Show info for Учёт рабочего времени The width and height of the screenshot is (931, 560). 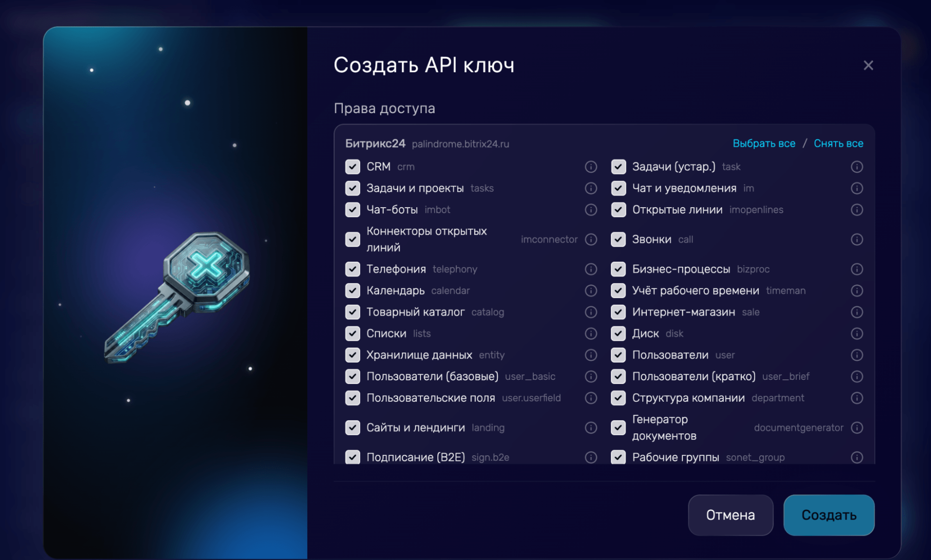pos(856,290)
